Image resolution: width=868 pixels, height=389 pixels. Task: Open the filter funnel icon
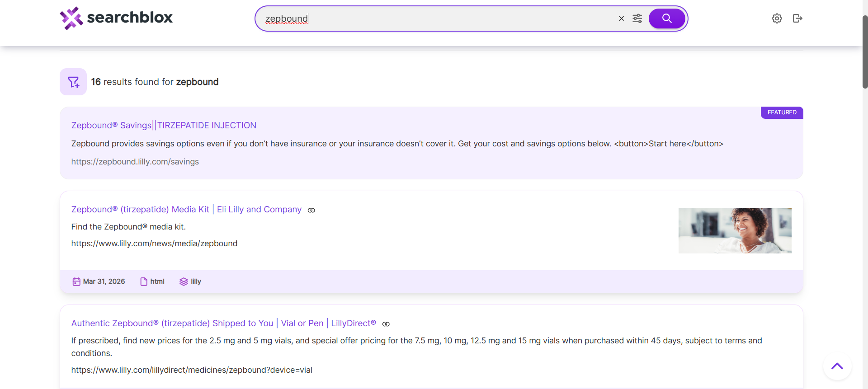point(73,82)
